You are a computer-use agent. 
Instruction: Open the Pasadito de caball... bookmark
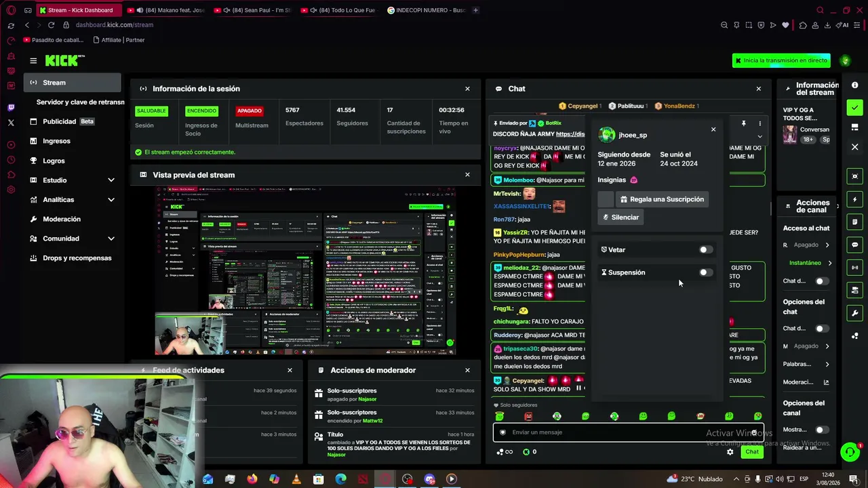(x=53, y=40)
